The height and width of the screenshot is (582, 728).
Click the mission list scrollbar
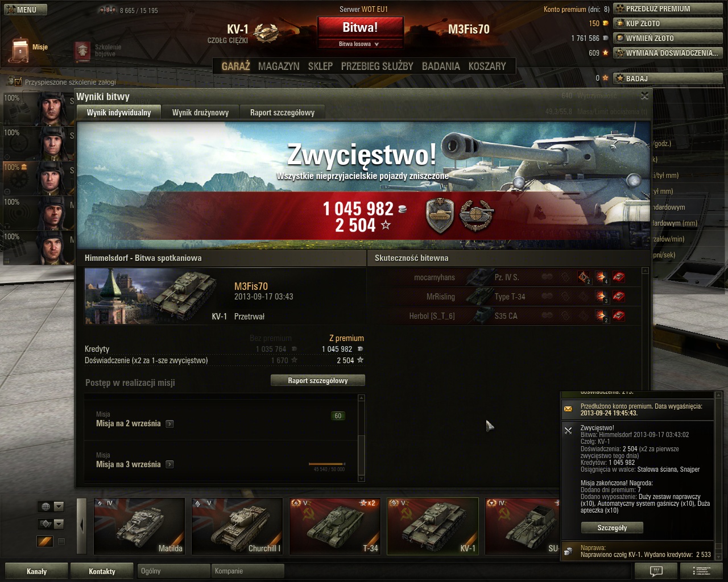click(361, 439)
